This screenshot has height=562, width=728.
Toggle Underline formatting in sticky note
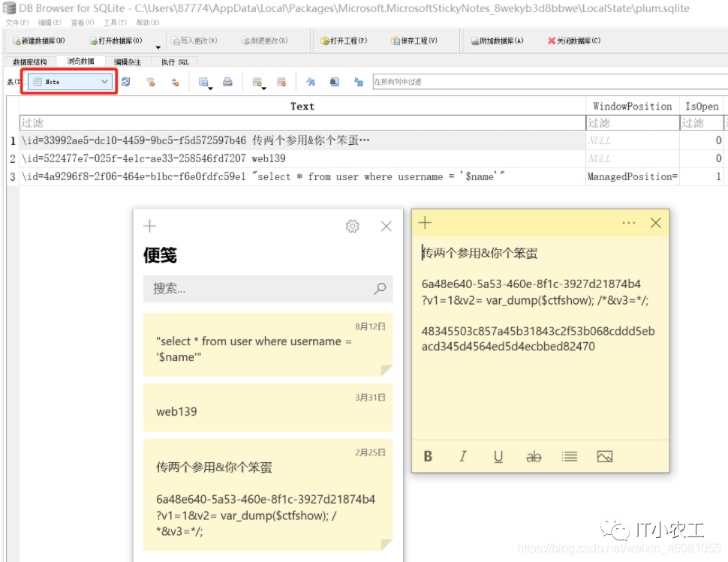click(498, 457)
